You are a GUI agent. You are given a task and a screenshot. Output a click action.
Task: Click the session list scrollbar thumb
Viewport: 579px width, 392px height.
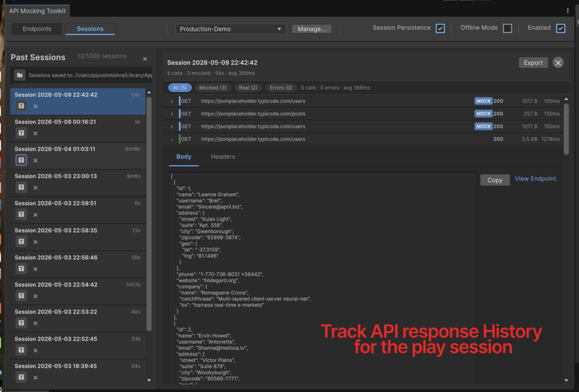(149, 214)
